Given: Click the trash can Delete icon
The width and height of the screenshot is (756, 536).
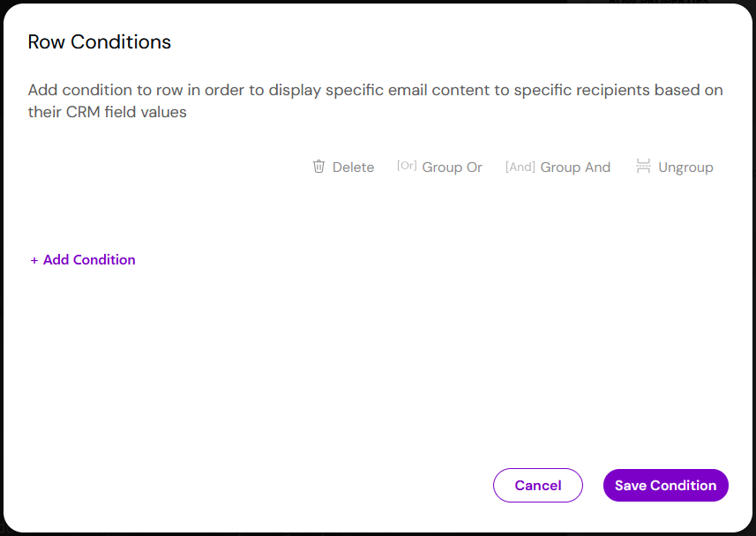Looking at the screenshot, I should 318,167.
